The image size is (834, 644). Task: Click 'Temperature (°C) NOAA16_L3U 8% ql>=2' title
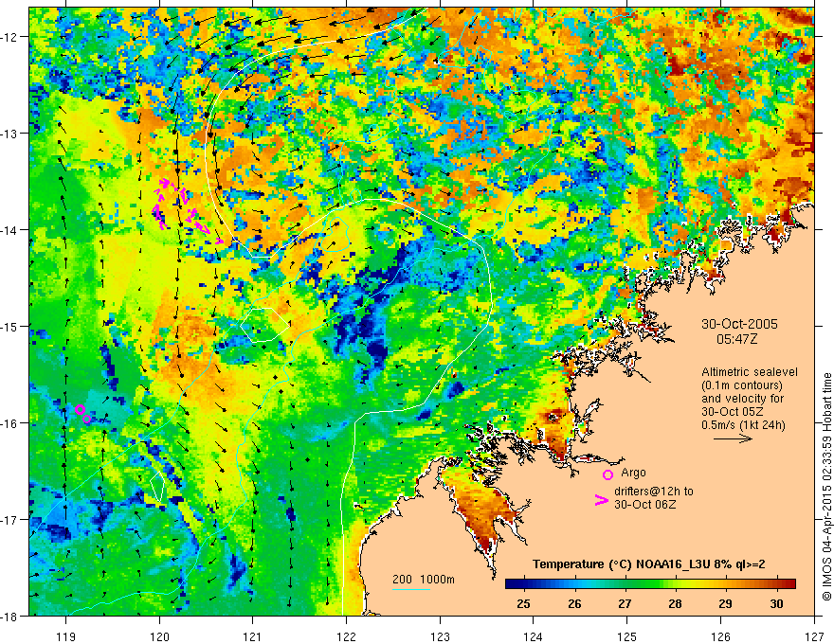tap(649, 563)
